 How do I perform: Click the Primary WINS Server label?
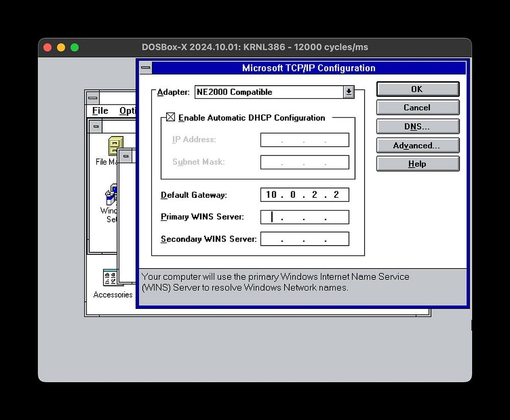(x=202, y=217)
